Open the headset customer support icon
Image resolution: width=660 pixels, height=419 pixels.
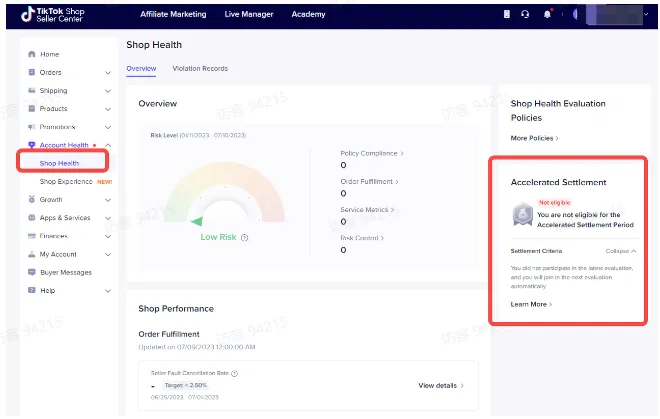525,14
